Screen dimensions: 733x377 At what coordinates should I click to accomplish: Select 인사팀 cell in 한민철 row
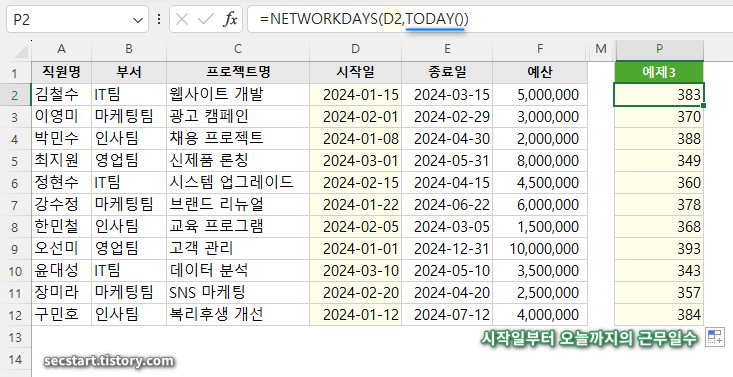pos(129,227)
